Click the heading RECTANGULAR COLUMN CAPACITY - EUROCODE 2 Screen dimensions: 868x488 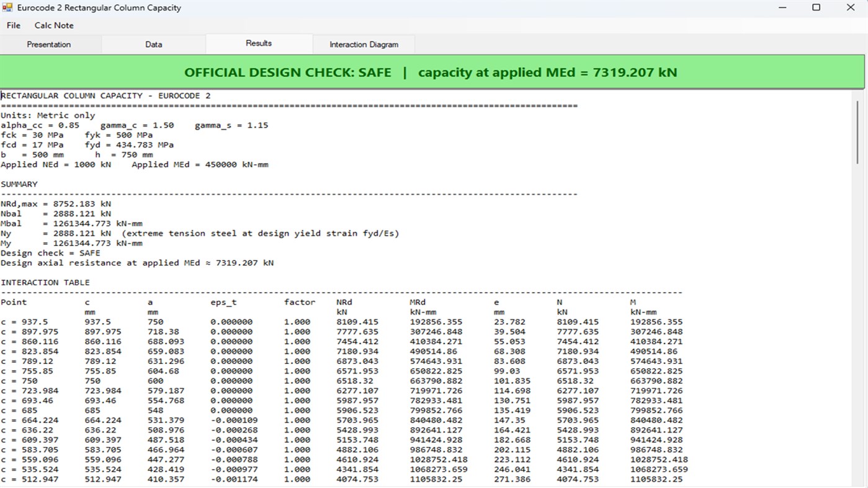point(105,95)
